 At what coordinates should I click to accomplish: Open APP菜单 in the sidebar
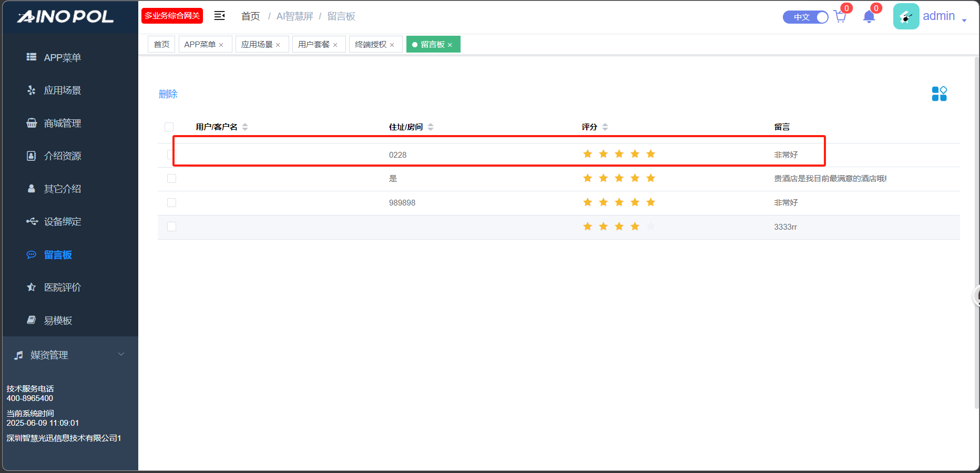pos(62,57)
